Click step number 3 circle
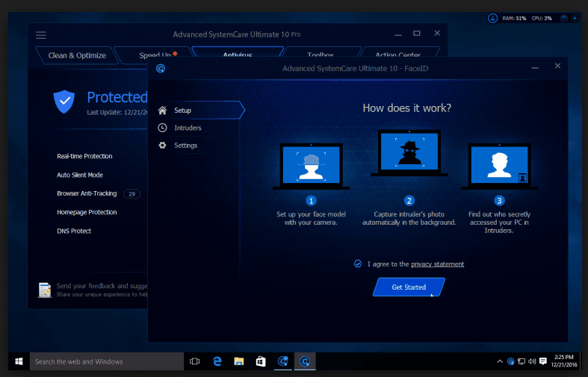The width and height of the screenshot is (588, 377). coord(499,201)
